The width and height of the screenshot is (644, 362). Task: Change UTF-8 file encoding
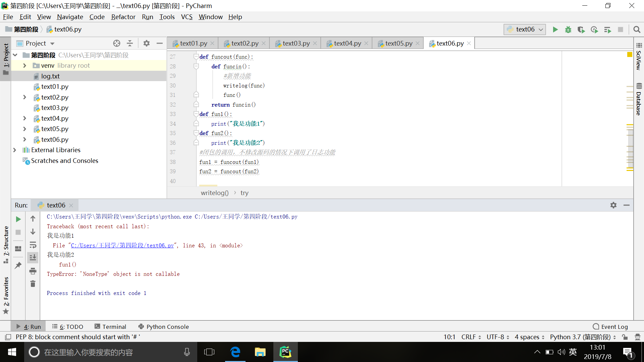pos(498,337)
